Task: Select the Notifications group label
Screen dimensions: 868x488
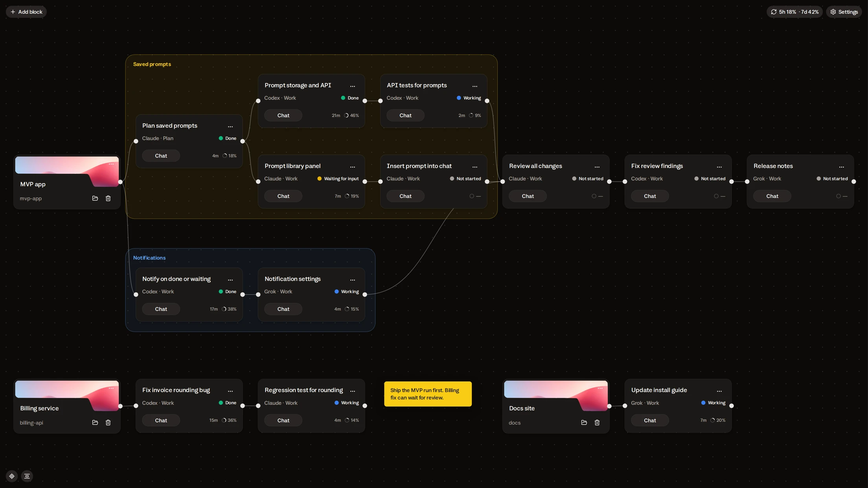Action: (149, 258)
